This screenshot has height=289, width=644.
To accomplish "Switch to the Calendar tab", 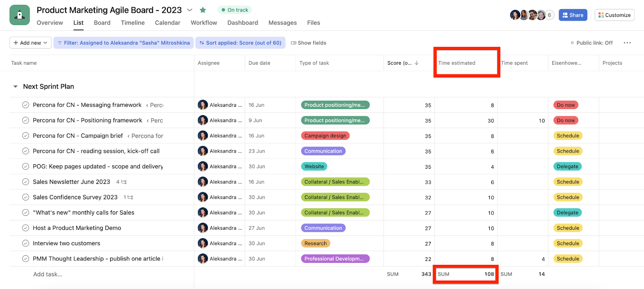I will pos(167,23).
